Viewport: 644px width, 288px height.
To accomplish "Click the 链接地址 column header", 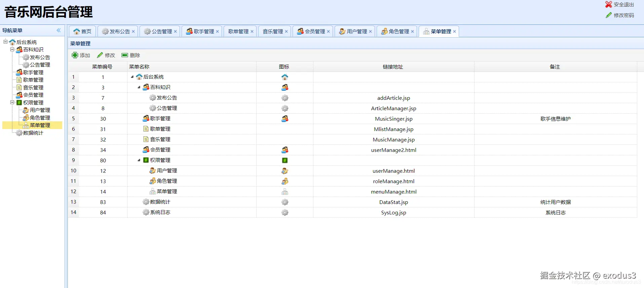I will 393,67.
